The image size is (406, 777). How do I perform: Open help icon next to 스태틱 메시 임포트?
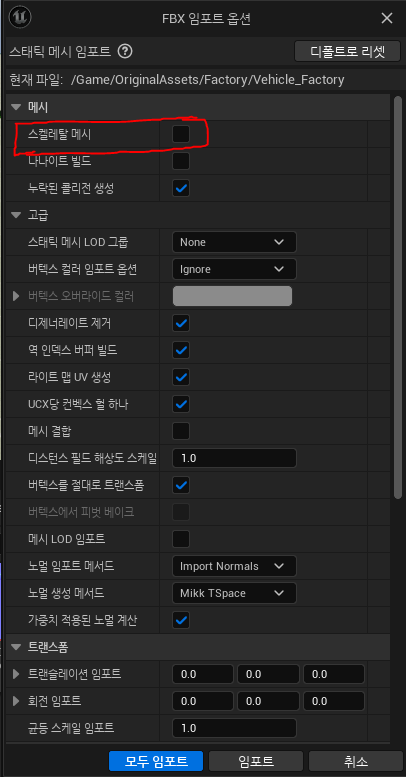tap(125, 51)
